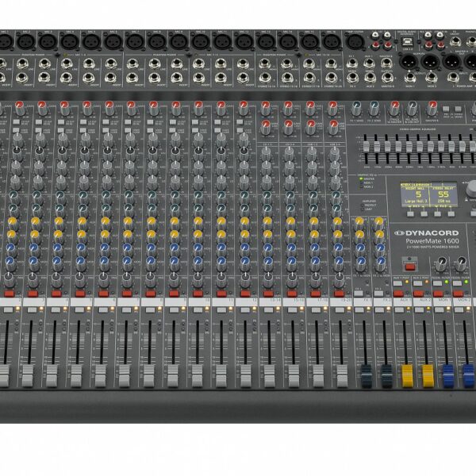
Task: Click the 'AUX 2' scribble strip label
Action: [424, 300]
